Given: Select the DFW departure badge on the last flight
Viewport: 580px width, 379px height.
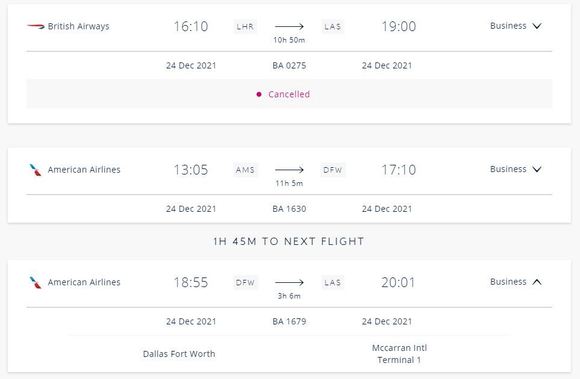Looking at the screenshot, I should (x=245, y=282).
